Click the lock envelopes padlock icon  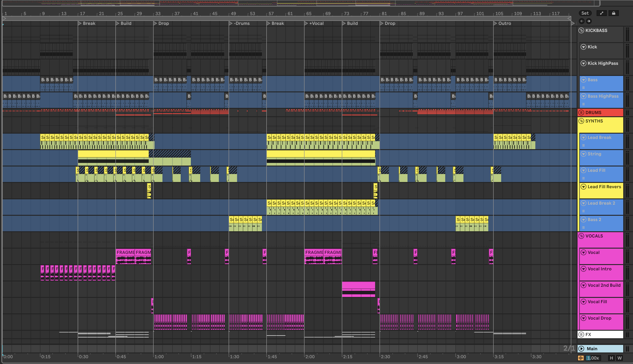coord(613,13)
